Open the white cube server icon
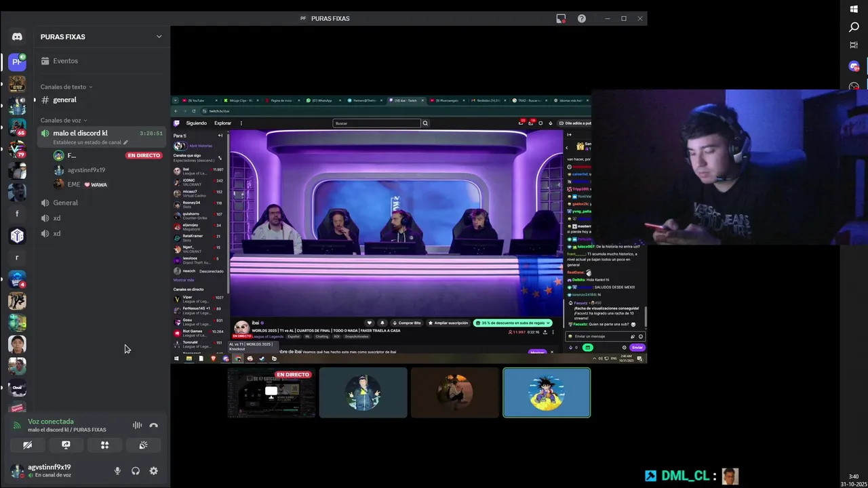 pyautogui.click(x=17, y=235)
